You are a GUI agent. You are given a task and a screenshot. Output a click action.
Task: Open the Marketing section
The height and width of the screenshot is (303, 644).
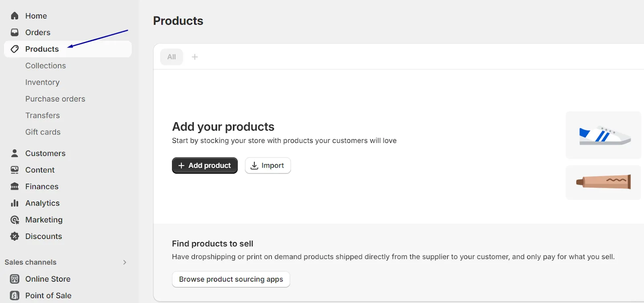(44, 220)
